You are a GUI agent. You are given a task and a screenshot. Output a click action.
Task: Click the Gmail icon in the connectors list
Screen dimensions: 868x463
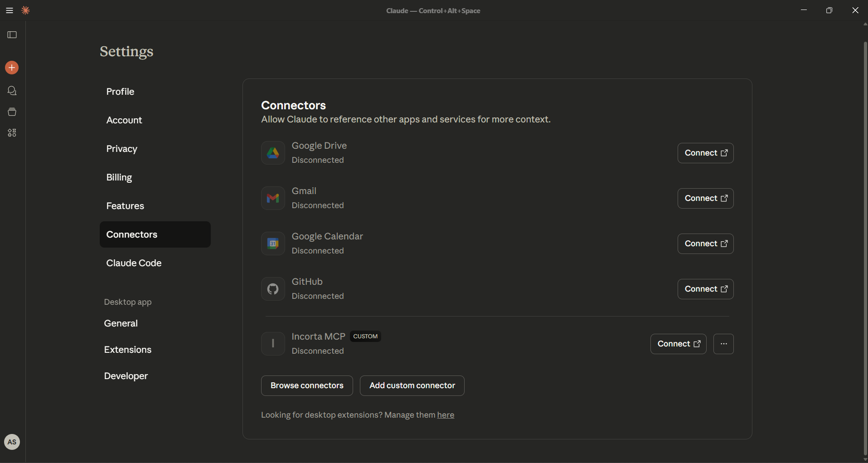click(273, 198)
